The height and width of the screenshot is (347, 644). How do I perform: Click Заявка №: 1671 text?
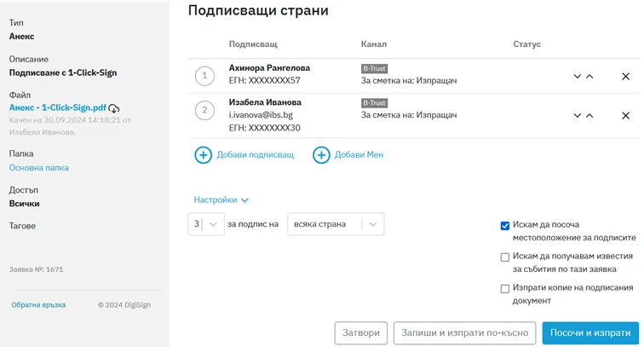(x=36, y=269)
